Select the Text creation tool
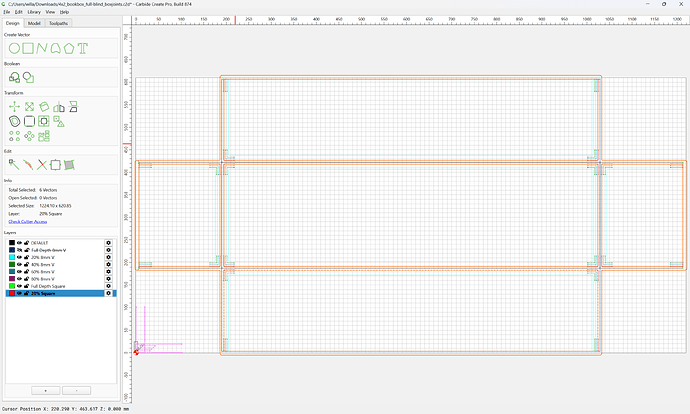This screenshot has height=414, width=690. pos(83,48)
